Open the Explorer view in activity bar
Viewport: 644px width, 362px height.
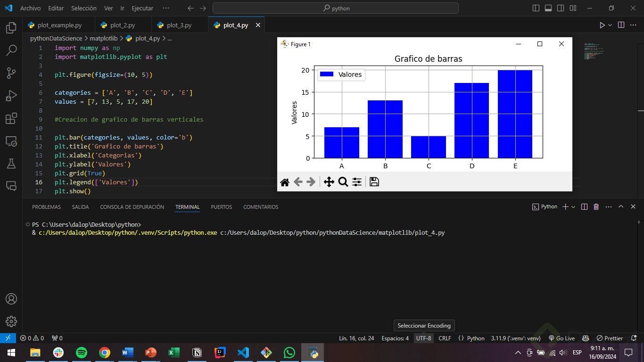tap(11, 28)
